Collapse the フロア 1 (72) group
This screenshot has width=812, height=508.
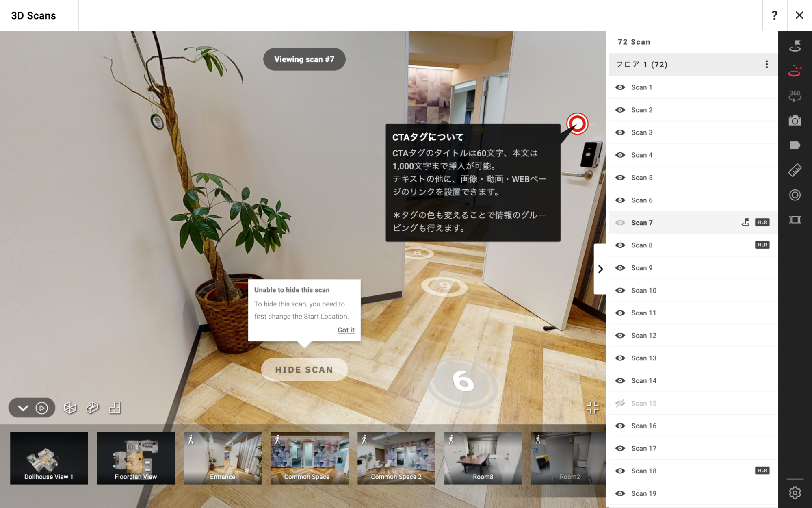point(693,64)
